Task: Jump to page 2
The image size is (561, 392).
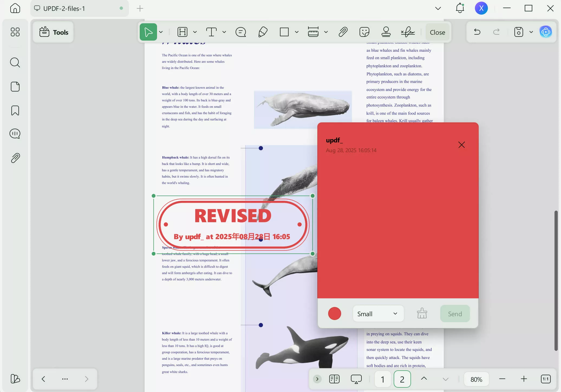Action: [x=402, y=379]
